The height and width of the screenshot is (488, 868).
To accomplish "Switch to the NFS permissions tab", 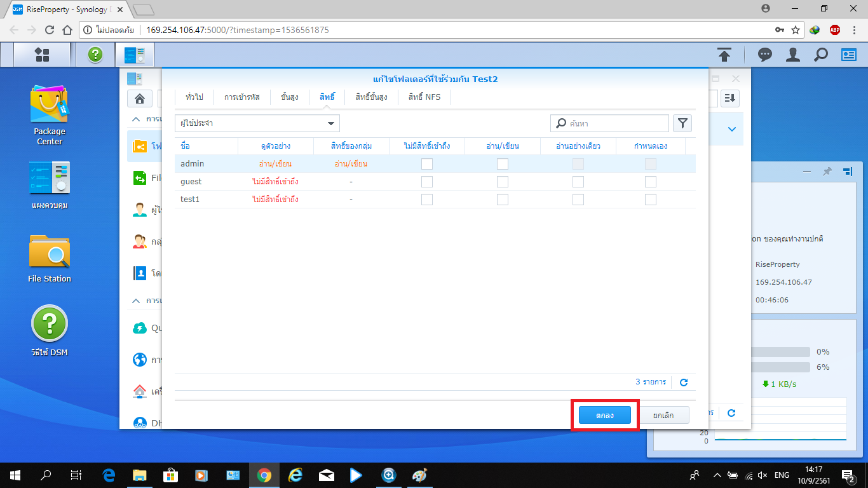I will (424, 97).
